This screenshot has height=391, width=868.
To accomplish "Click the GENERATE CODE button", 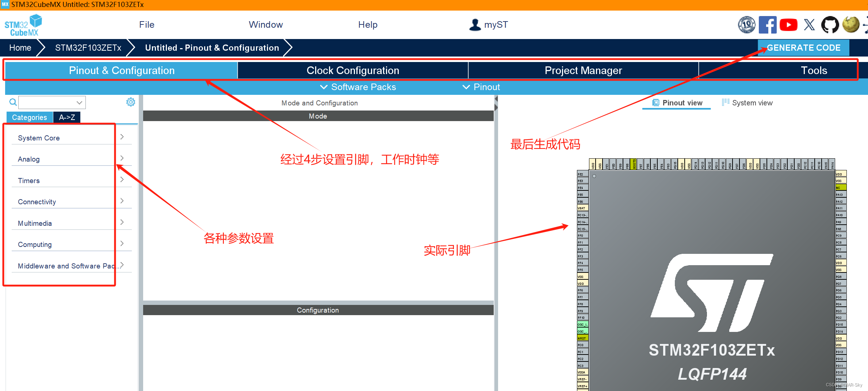I will (803, 48).
